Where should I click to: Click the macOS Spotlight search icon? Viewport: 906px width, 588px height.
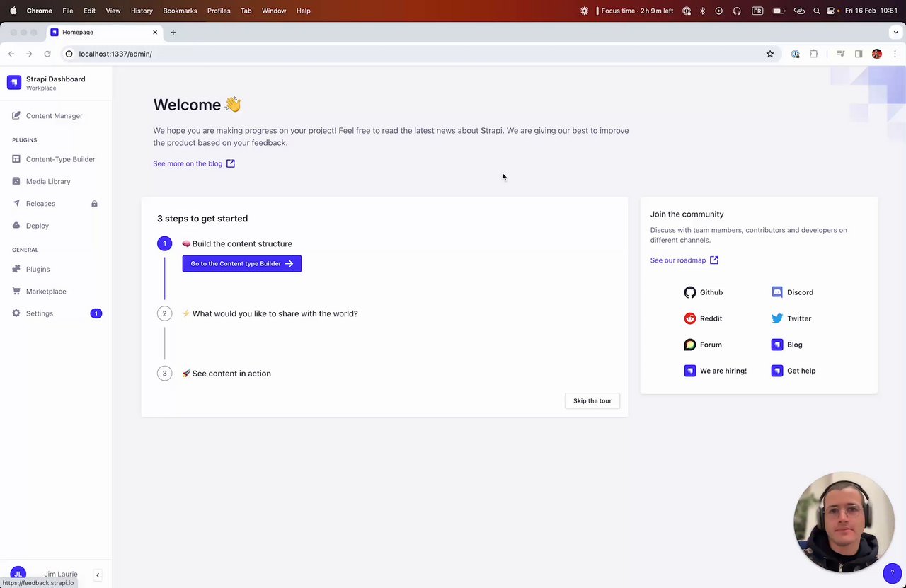(x=817, y=11)
